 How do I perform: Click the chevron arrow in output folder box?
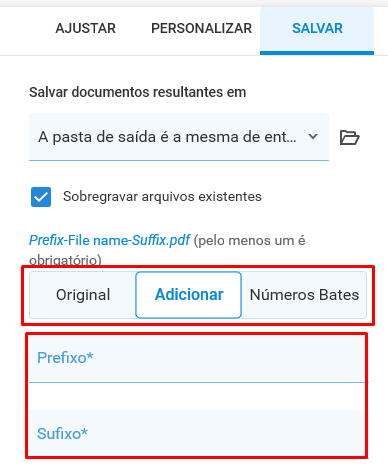tap(313, 136)
